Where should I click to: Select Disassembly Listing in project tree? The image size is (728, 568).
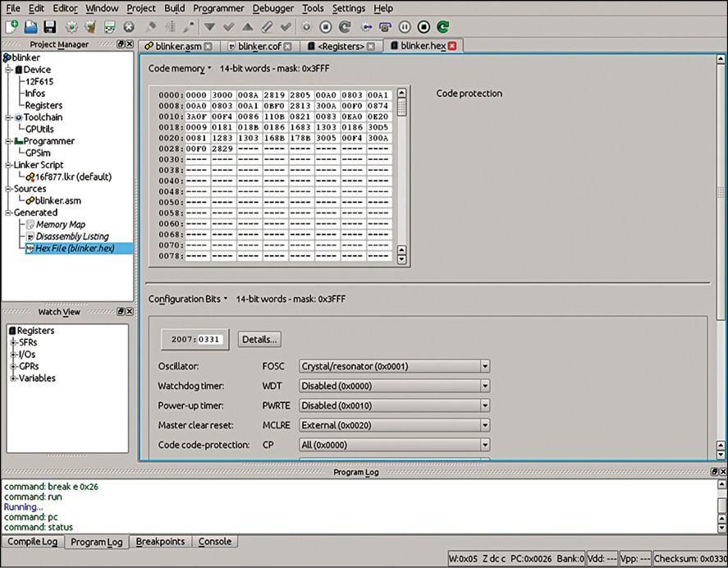(71, 236)
